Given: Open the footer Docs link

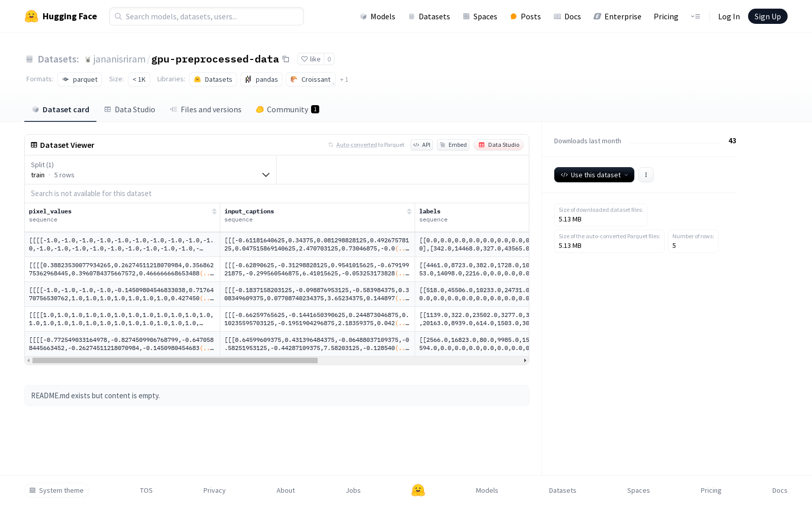Looking at the screenshot, I should tap(780, 490).
